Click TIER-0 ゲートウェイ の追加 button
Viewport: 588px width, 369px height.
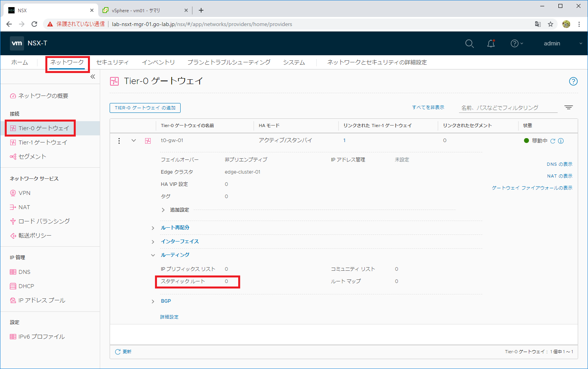pyautogui.click(x=145, y=108)
